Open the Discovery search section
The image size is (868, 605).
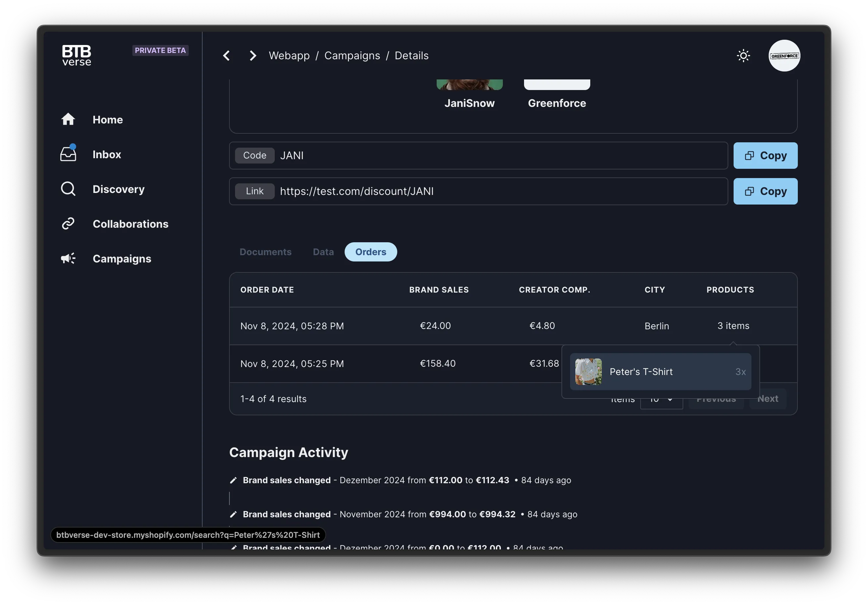(x=118, y=189)
